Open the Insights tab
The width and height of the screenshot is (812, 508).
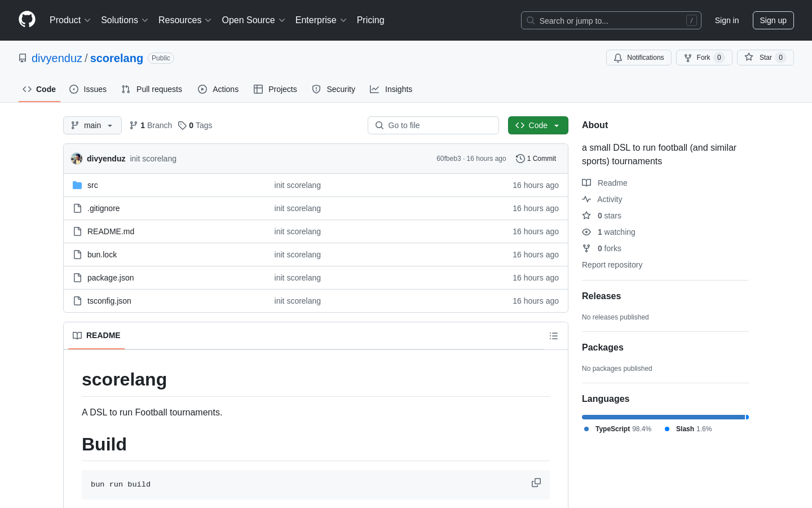(x=391, y=89)
